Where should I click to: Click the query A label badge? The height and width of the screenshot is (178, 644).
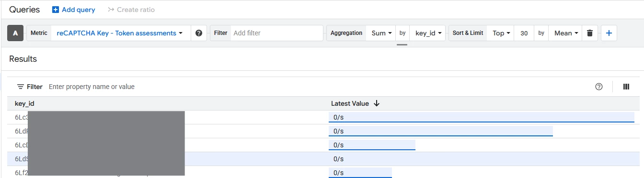pos(15,33)
